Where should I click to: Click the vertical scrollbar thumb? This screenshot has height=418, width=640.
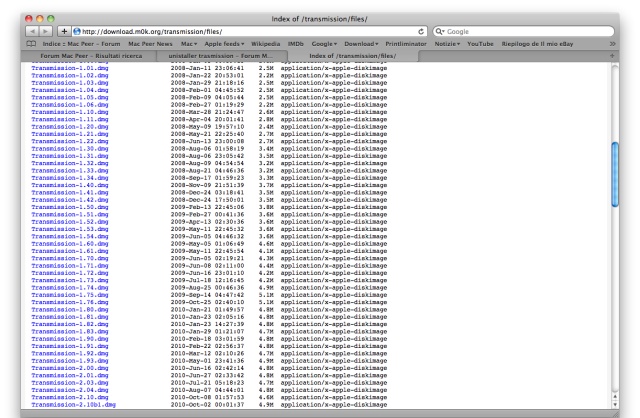pyautogui.click(x=615, y=174)
